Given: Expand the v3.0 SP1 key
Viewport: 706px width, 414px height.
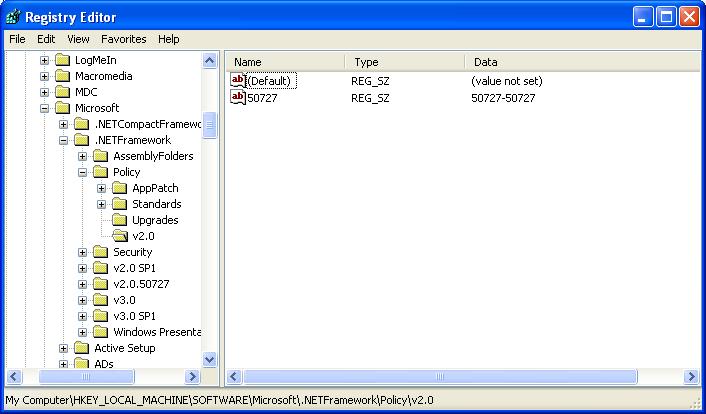Looking at the screenshot, I should 82,316.
